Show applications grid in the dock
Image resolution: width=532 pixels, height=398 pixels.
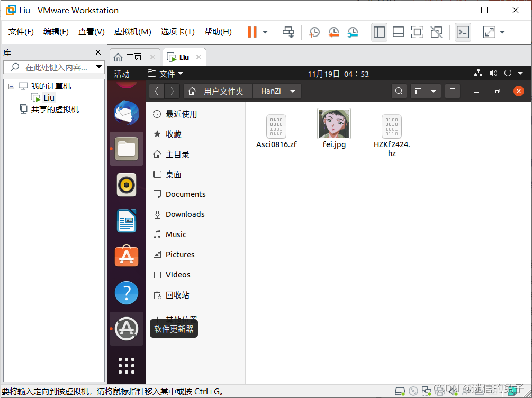click(x=127, y=366)
